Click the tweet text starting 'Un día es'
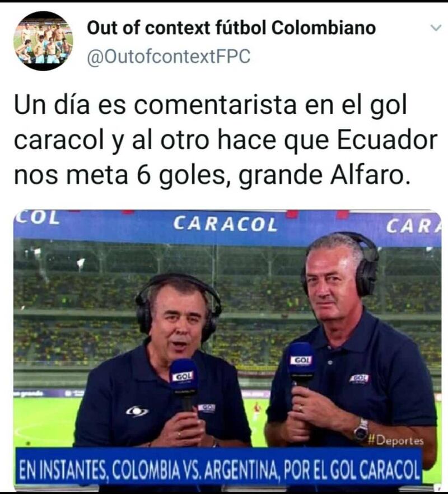Screen dimensions: 448x494 pyautogui.click(x=226, y=140)
